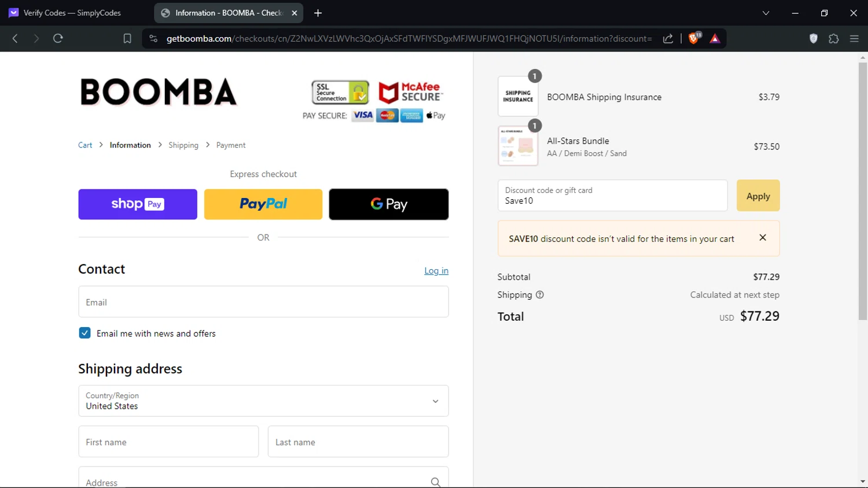Click the browser forward arrow
The width and height of the screenshot is (868, 488).
36,38
